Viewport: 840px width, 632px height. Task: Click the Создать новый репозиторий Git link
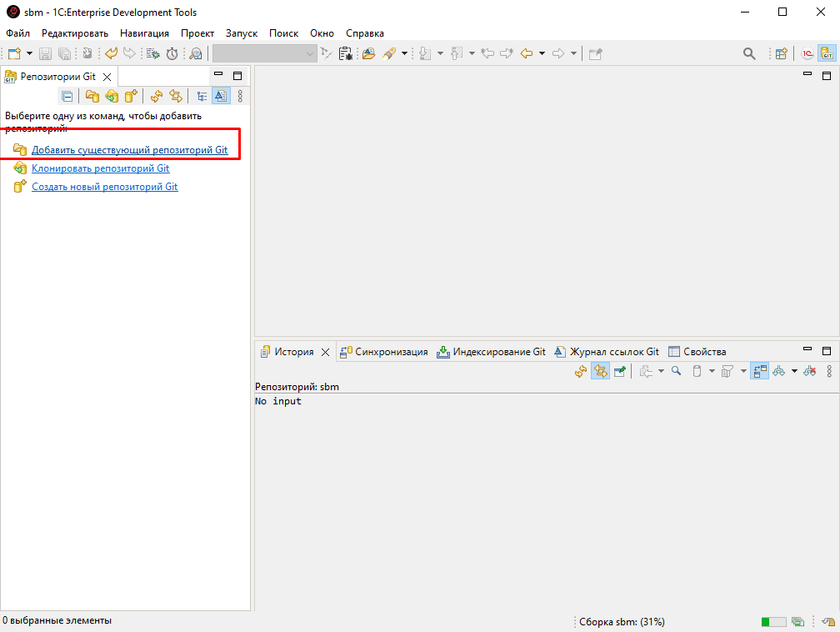click(104, 187)
